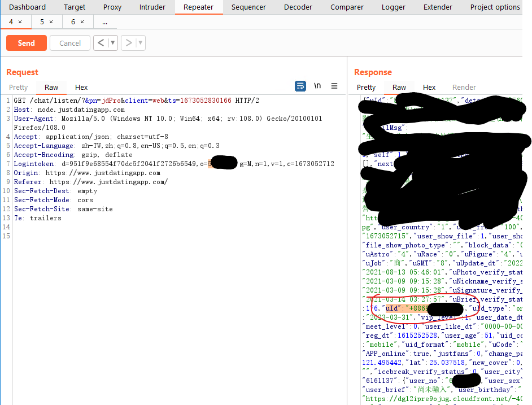The image size is (532, 405).
Task: Open the Project options tab
Action: tap(495, 7)
